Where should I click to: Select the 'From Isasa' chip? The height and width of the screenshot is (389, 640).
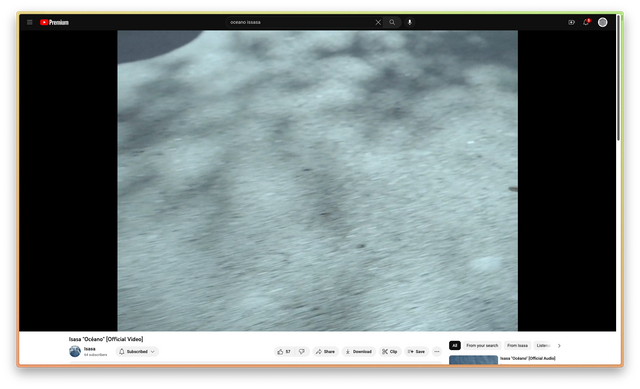click(517, 346)
